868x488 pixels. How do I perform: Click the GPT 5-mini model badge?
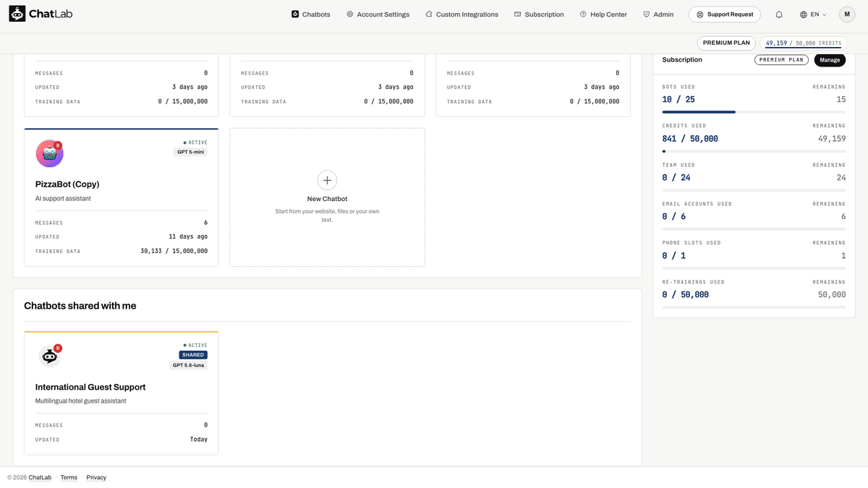[x=191, y=152]
